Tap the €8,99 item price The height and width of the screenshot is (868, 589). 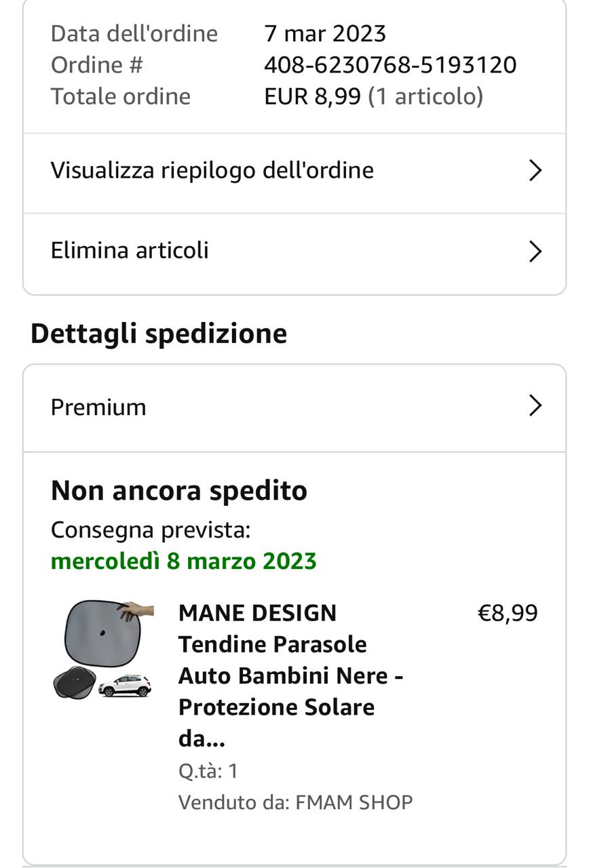coord(508,613)
